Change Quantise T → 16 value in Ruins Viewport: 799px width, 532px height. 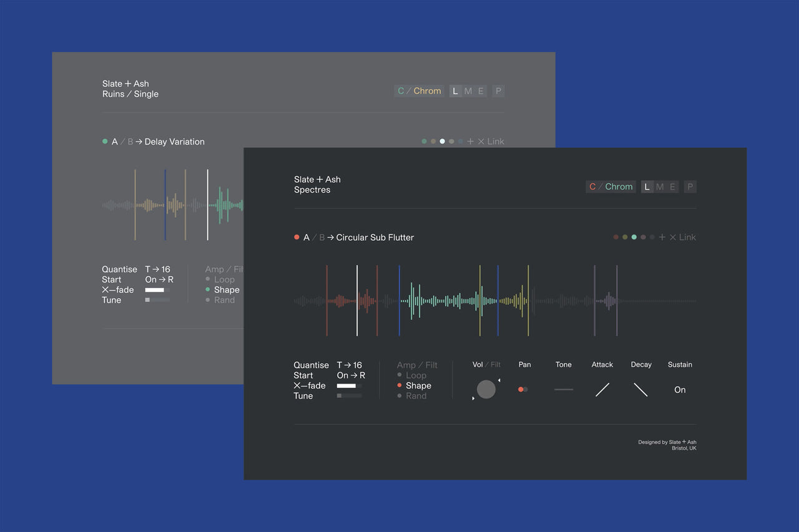158,269
